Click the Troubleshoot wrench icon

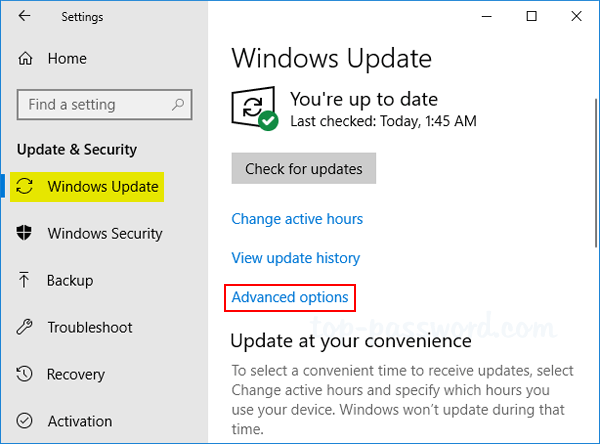coord(26,327)
